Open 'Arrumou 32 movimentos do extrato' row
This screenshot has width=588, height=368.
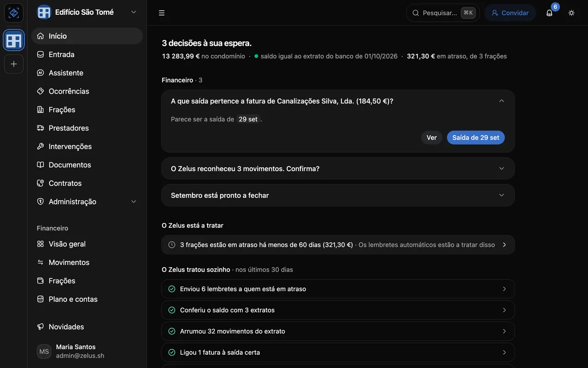point(338,331)
